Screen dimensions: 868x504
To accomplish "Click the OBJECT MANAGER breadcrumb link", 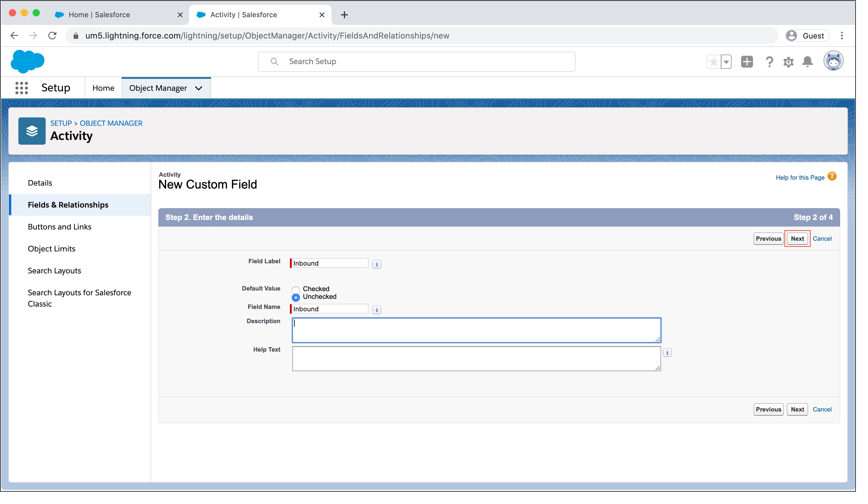I will [x=111, y=123].
